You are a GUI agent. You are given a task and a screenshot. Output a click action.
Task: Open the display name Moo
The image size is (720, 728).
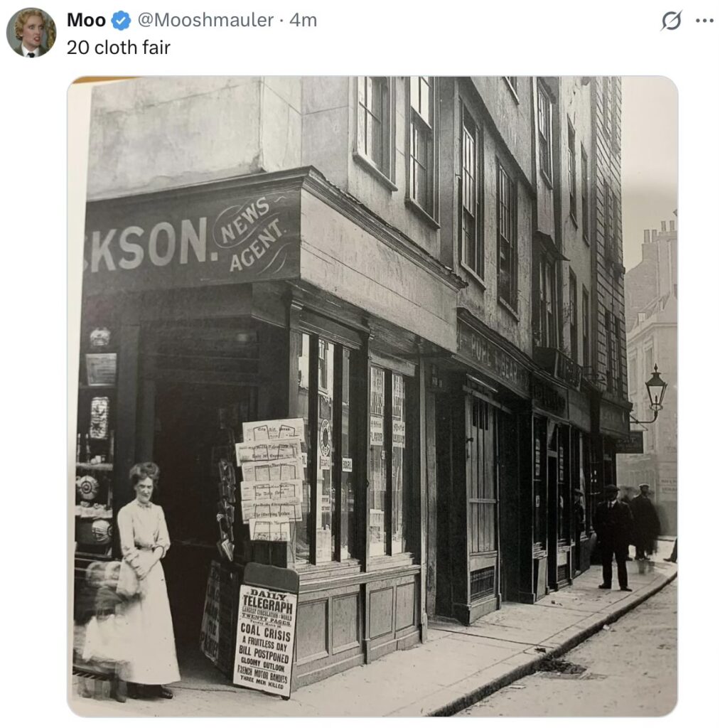86,21
